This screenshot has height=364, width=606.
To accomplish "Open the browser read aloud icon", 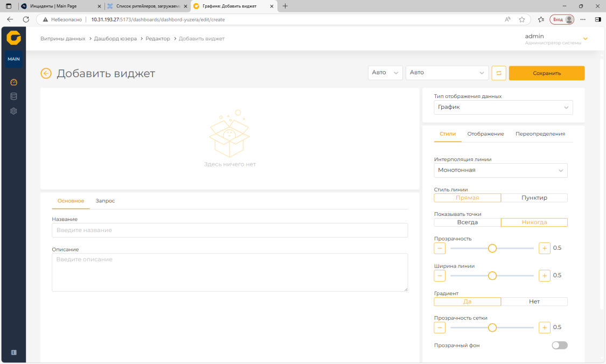I will click(x=507, y=19).
